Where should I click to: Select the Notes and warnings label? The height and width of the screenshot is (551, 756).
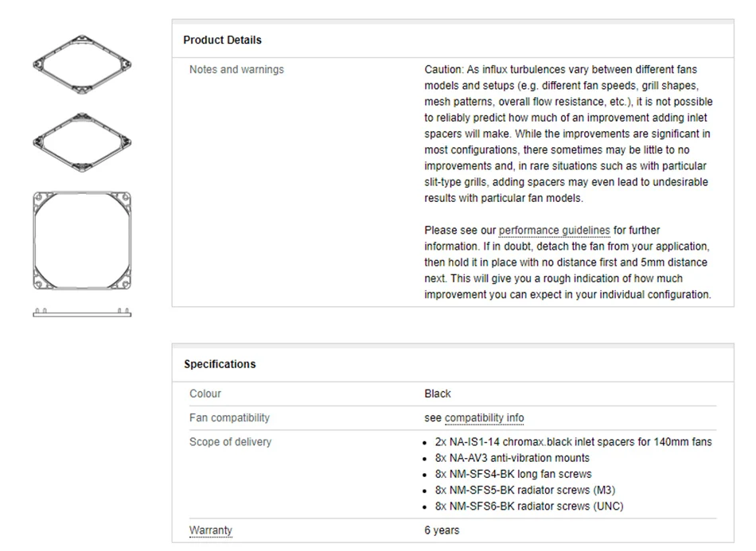(236, 70)
